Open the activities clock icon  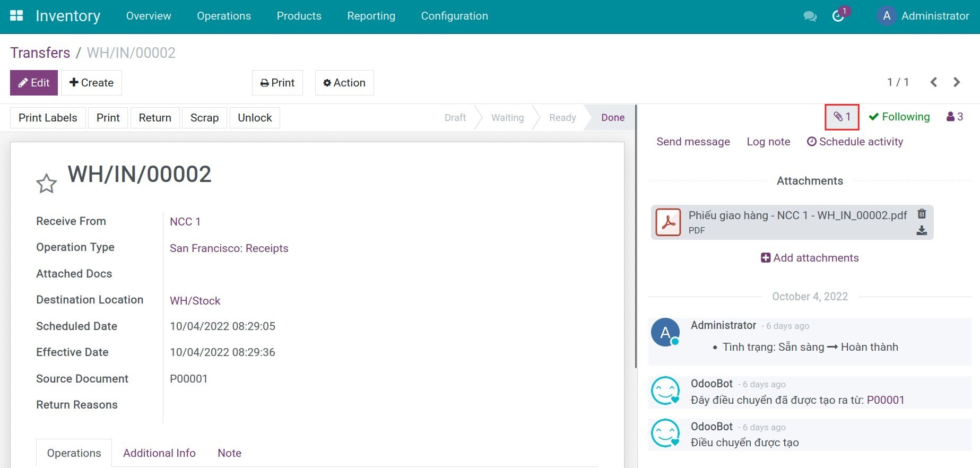point(838,16)
